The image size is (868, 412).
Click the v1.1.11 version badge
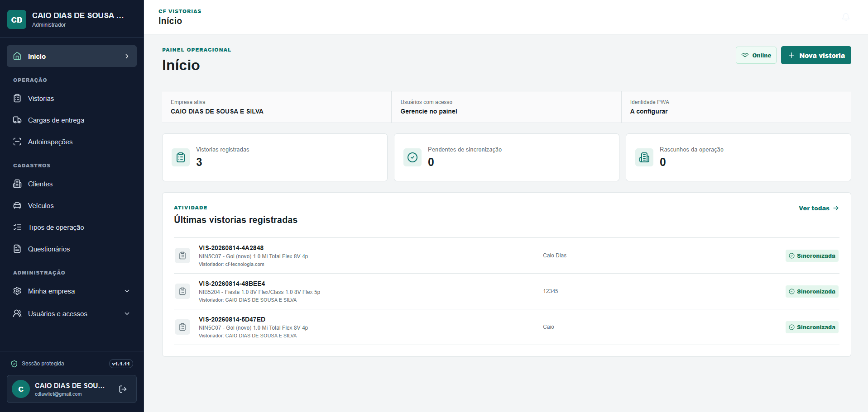(121, 364)
